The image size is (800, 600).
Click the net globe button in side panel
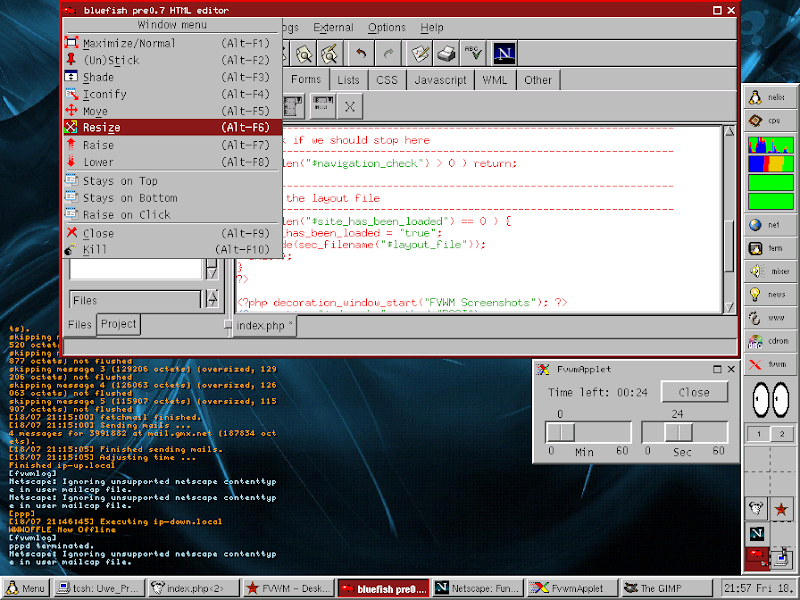pyautogui.click(x=769, y=224)
